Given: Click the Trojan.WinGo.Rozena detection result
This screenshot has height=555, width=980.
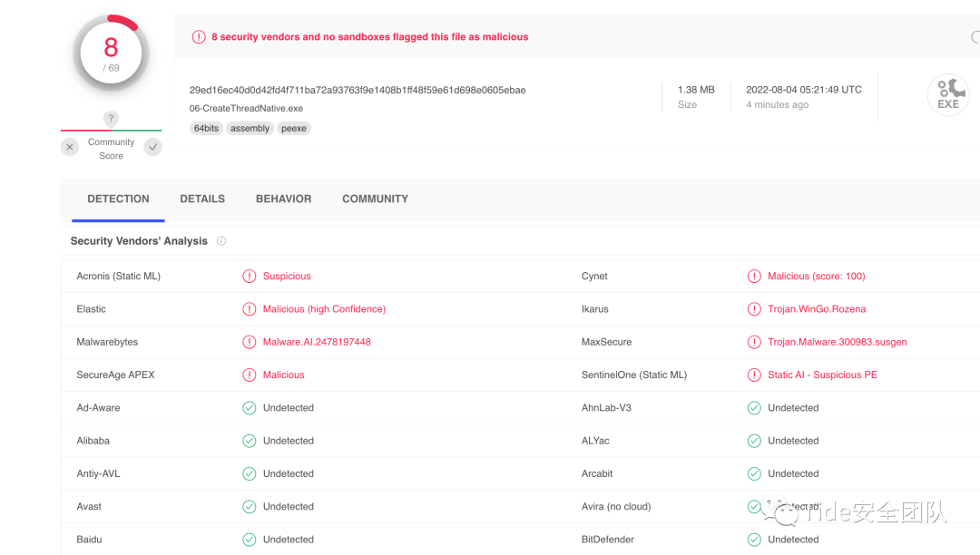Looking at the screenshot, I should point(817,309).
